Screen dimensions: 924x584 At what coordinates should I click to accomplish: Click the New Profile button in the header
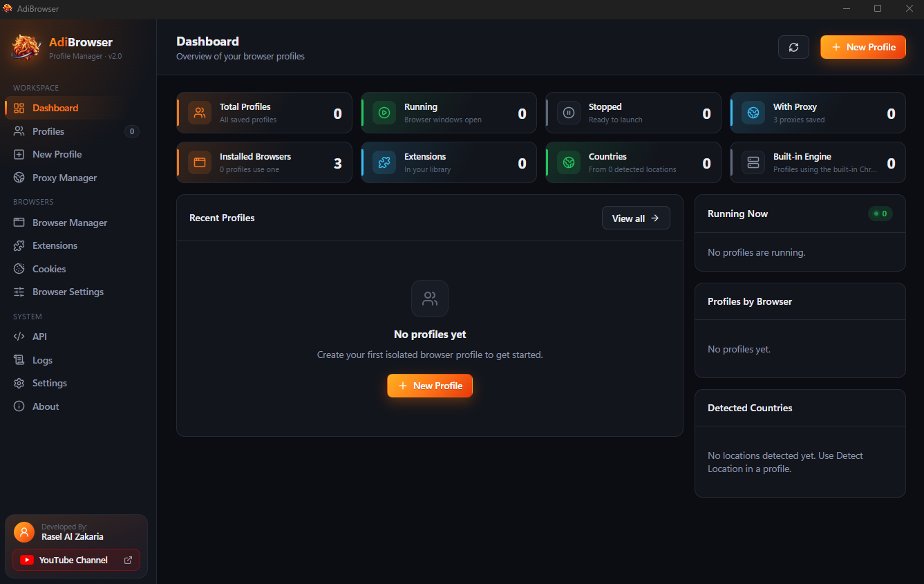pos(863,47)
